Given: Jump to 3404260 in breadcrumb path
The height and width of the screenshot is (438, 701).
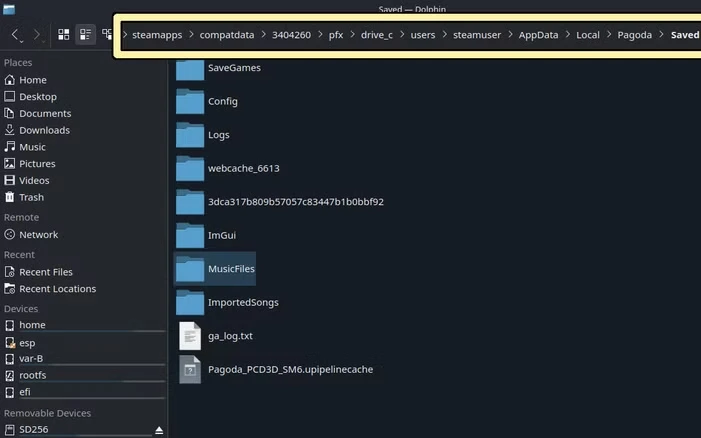Looking at the screenshot, I should [291, 35].
